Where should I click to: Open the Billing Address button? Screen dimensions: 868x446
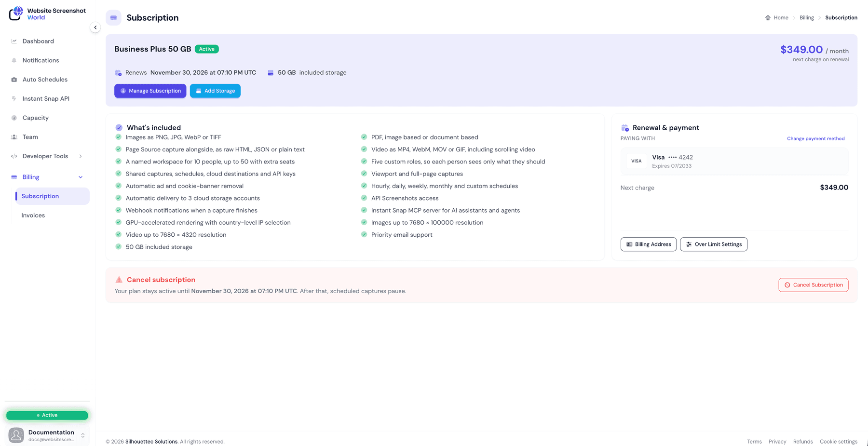(x=649, y=244)
